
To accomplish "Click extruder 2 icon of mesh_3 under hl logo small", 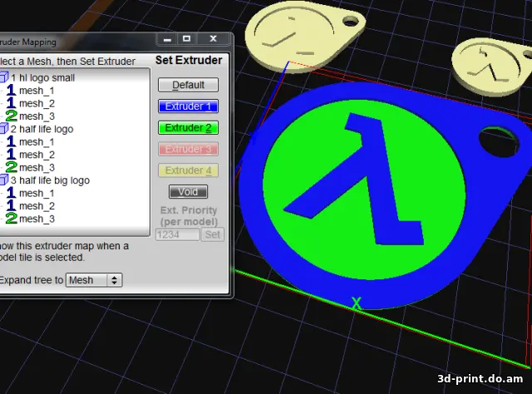I will coord(11,116).
